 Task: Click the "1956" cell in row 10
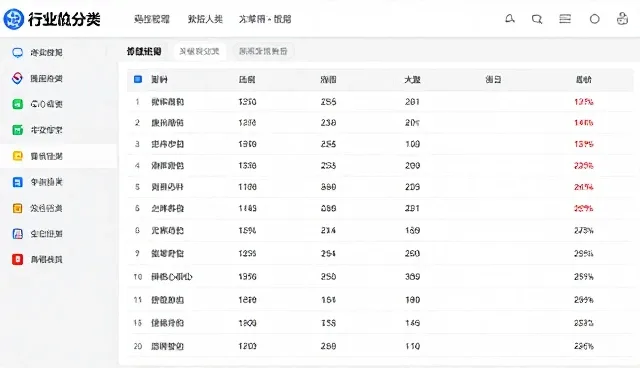pos(247,277)
